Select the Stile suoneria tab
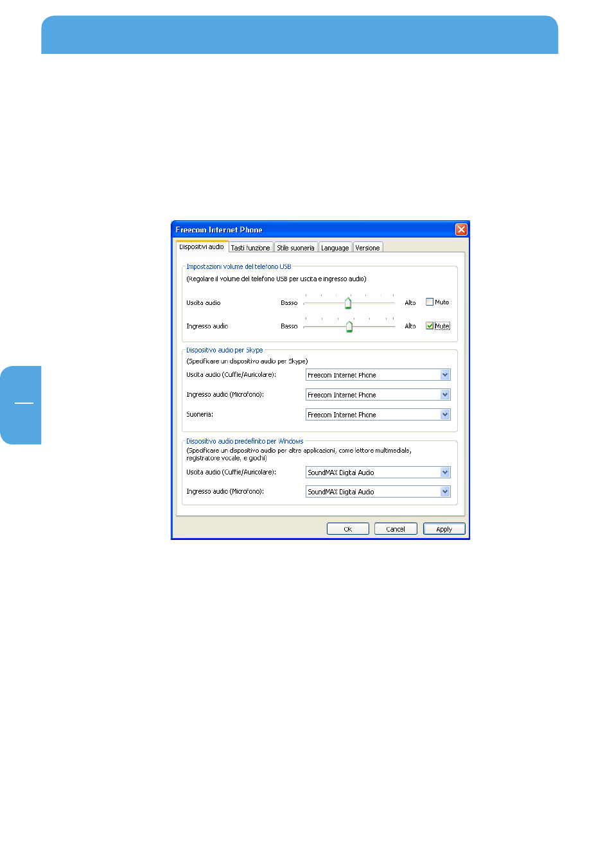Screen dimensions: 612x868 pos(295,248)
